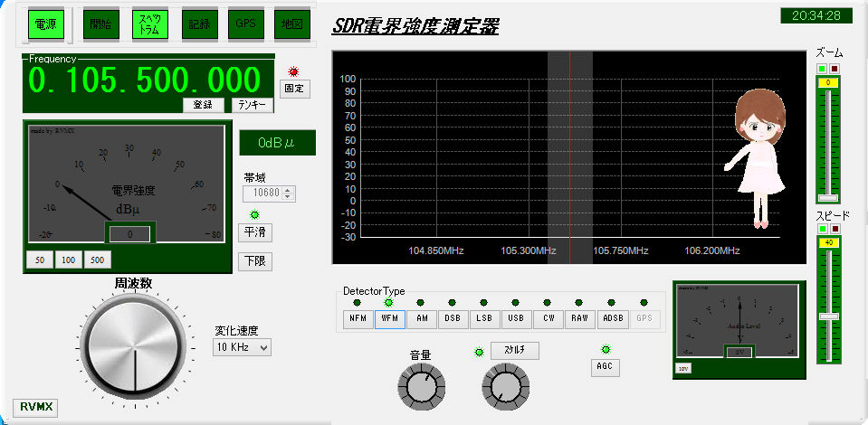Viewport: 868px width, 425px height.
Task: Increase 帯域 value with the up arrow
Action: click(x=289, y=189)
